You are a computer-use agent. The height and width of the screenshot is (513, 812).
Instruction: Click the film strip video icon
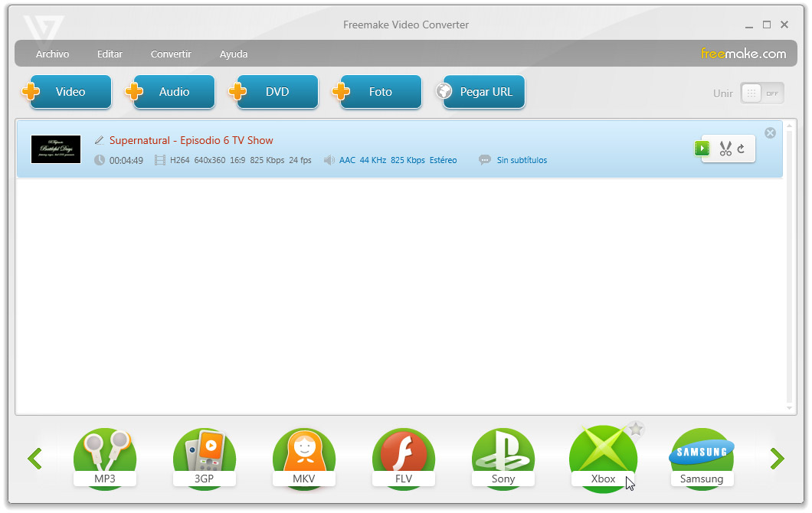pyautogui.click(x=160, y=161)
